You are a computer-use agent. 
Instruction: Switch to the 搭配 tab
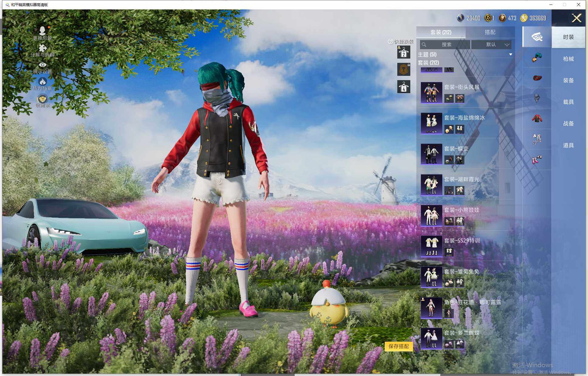coord(490,32)
